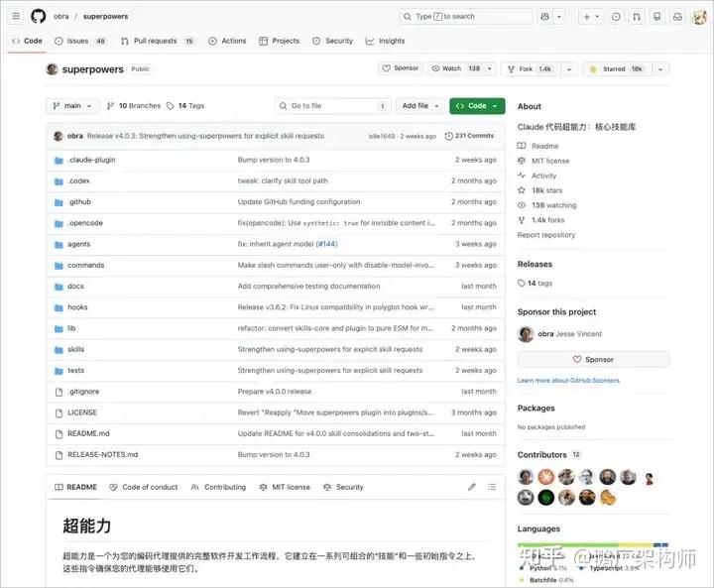
Task: Switch to the Issues tab
Action: click(79, 41)
